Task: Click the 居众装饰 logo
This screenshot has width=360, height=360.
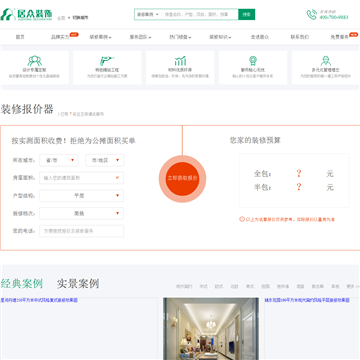Action: click(26, 14)
